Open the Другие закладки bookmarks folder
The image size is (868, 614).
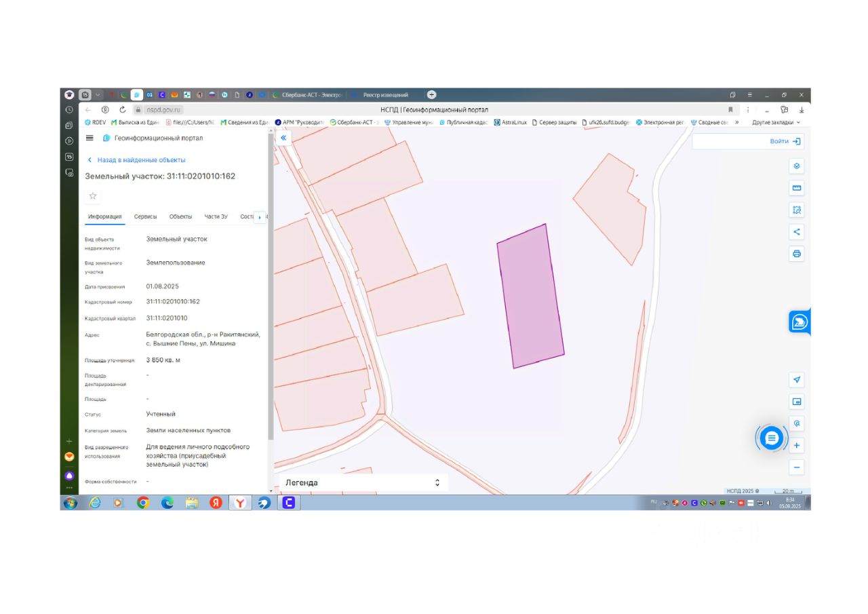click(x=776, y=122)
